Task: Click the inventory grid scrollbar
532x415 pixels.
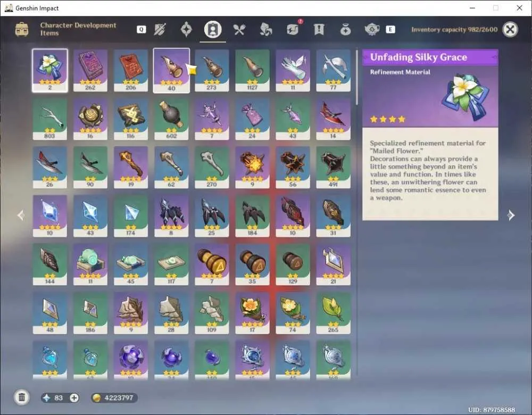Action: (356, 77)
